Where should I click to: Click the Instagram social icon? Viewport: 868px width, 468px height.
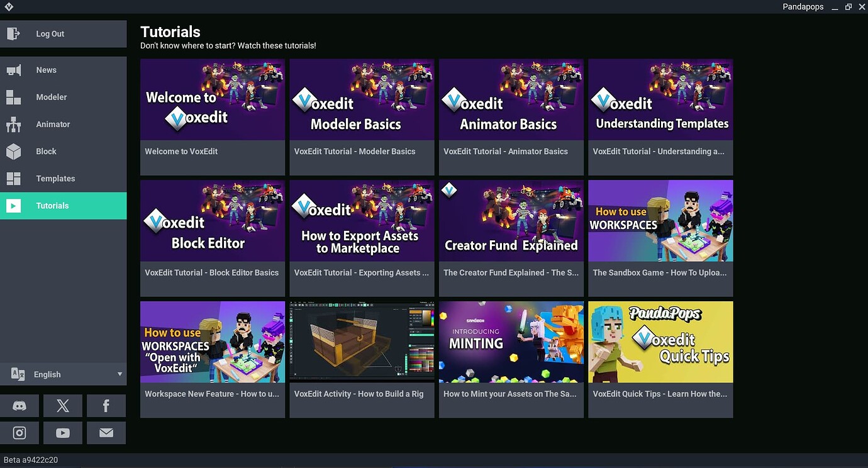click(x=19, y=433)
